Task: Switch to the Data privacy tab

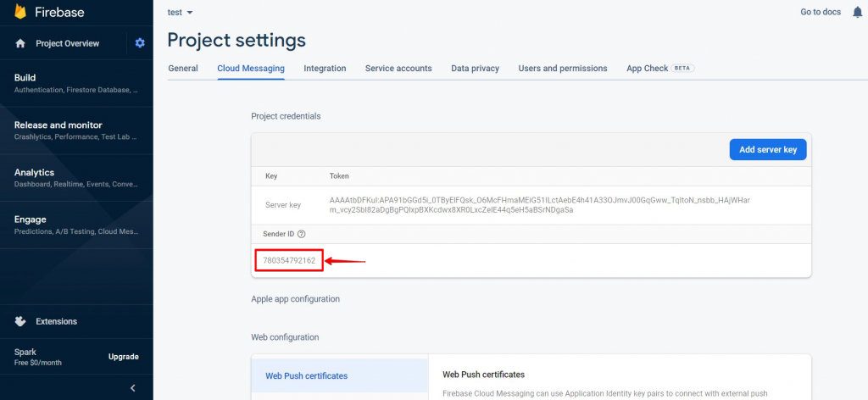Action: pos(475,68)
